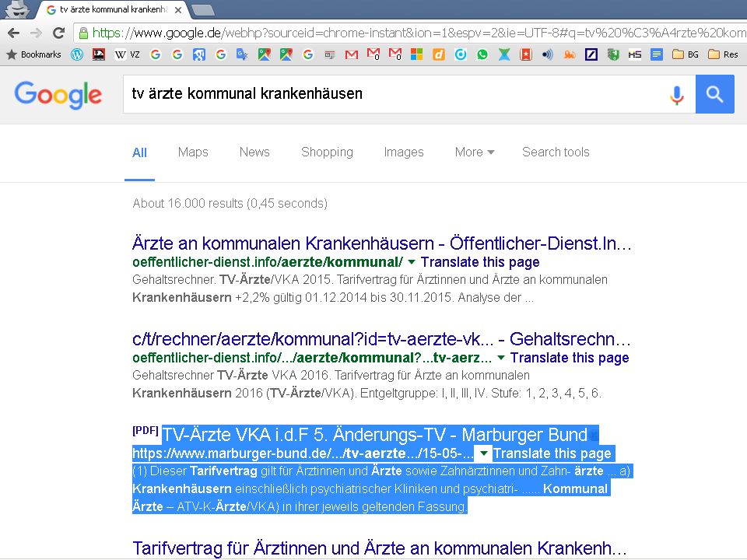Screen dimensions: 747x560
Task: Open the HS bookmark icon
Action: (635, 54)
